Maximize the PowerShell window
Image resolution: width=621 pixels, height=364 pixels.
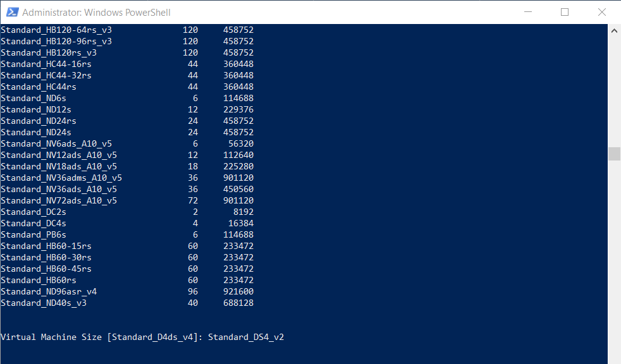tap(565, 12)
